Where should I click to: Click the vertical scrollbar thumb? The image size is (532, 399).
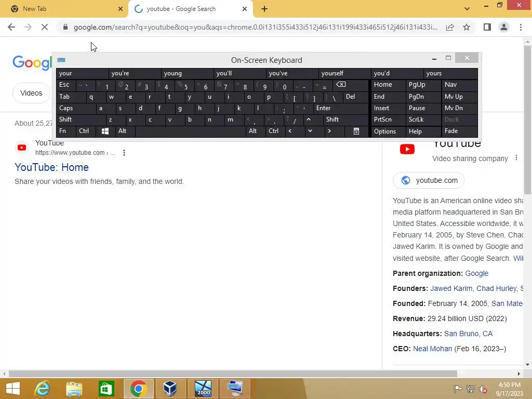pyautogui.click(x=527, y=120)
